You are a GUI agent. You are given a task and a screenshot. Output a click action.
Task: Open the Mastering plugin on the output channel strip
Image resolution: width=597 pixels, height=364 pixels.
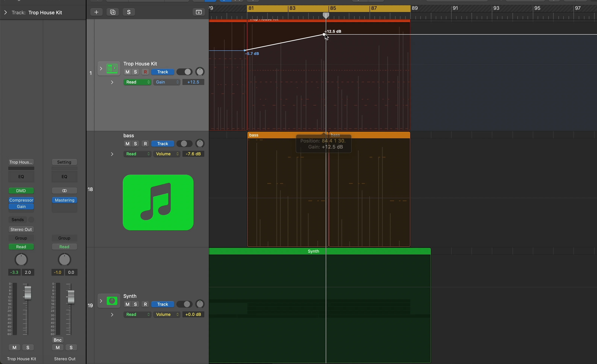64,200
